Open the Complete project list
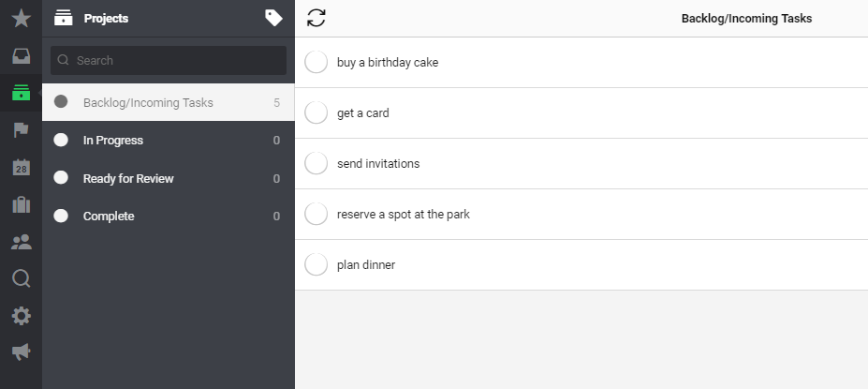 point(169,217)
